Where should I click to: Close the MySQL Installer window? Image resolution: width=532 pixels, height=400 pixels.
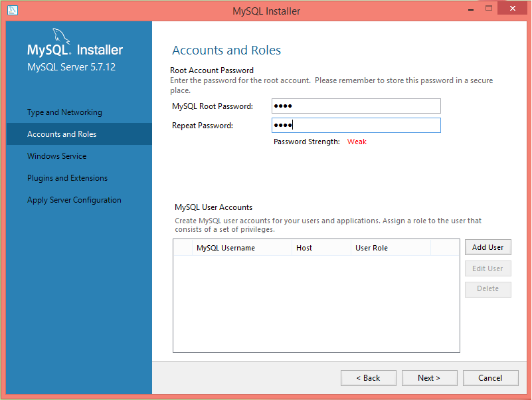pos(513,9)
